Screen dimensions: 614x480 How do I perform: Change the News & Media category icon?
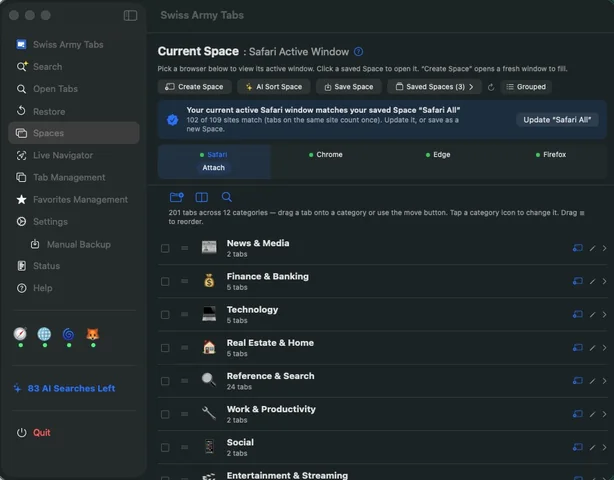tap(209, 247)
